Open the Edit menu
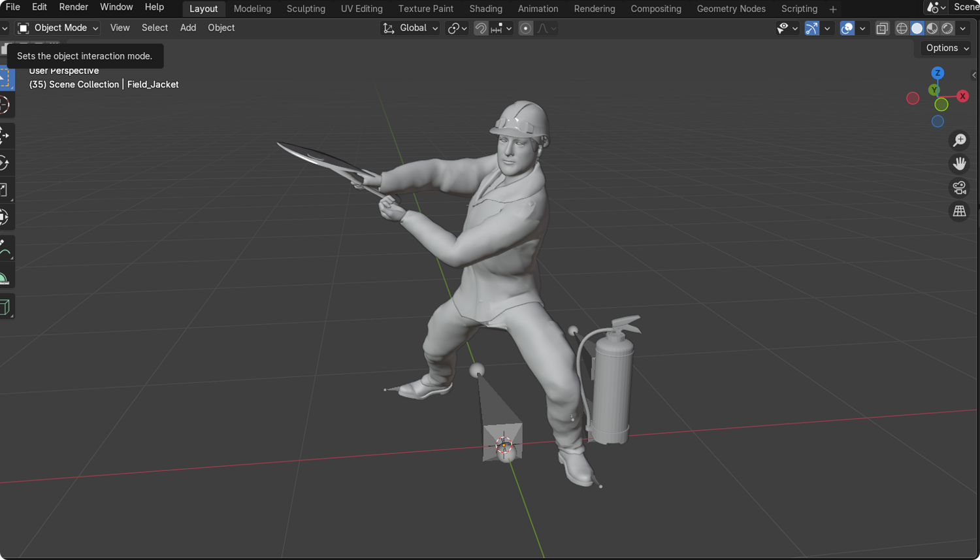The image size is (980, 560). [x=39, y=7]
